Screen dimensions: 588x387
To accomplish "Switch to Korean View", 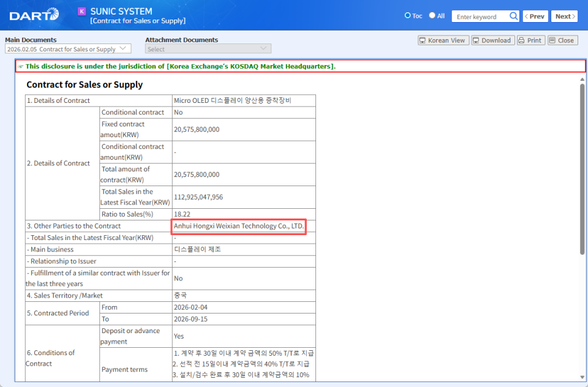I will coord(443,40).
